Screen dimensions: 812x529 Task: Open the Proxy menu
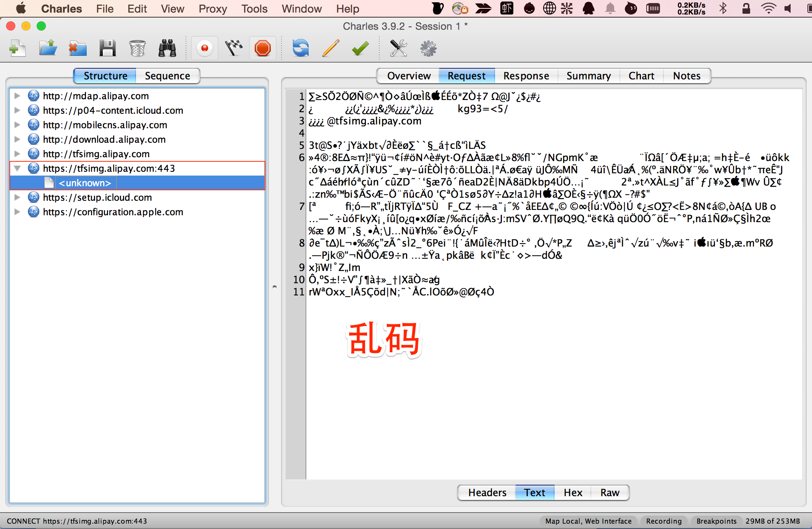[213, 8]
